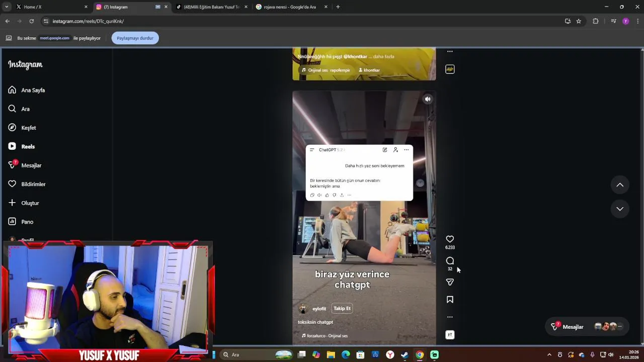Go to next reel arrow
The height and width of the screenshot is (362, 644).
620,209
